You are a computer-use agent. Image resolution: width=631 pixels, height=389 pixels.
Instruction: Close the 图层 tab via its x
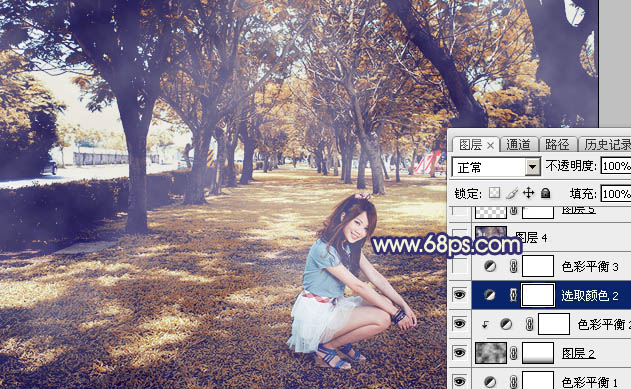coord(491,145)
